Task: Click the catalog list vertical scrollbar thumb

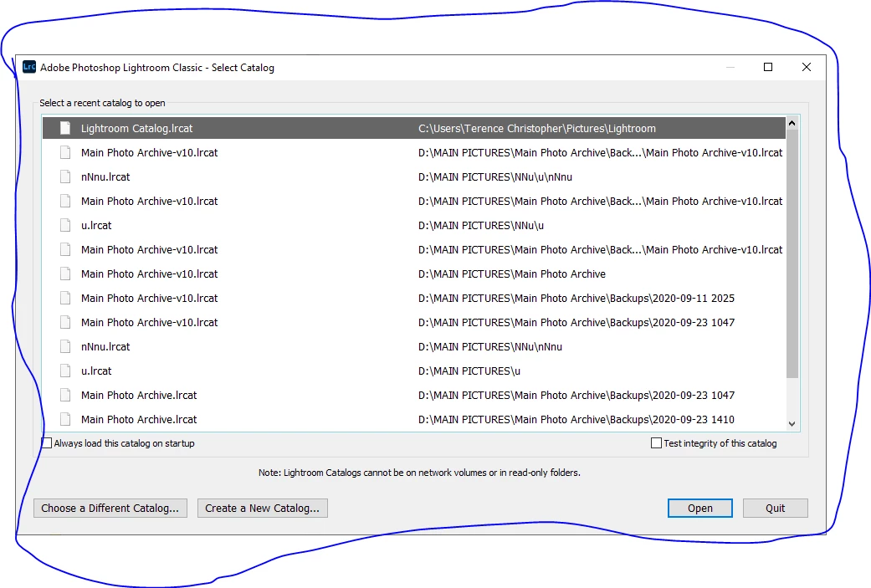Action: click(792, 253)
